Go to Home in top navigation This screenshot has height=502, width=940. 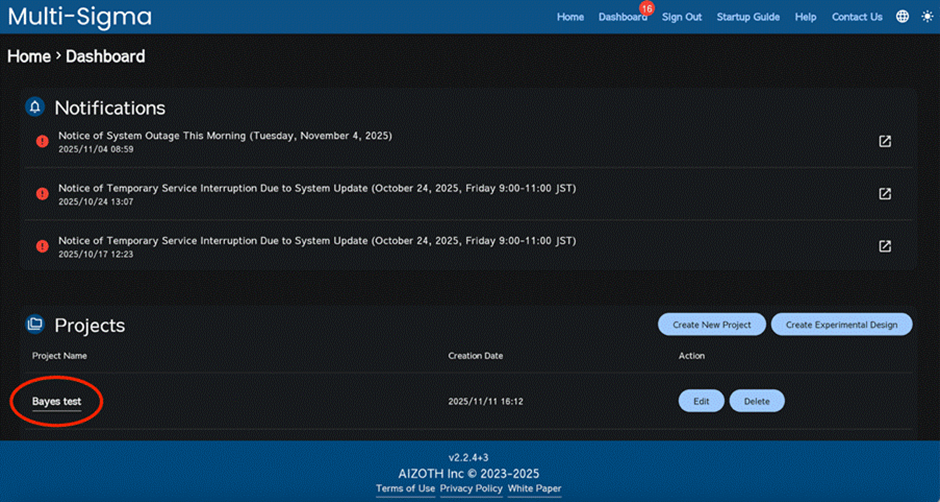[570, 17]
